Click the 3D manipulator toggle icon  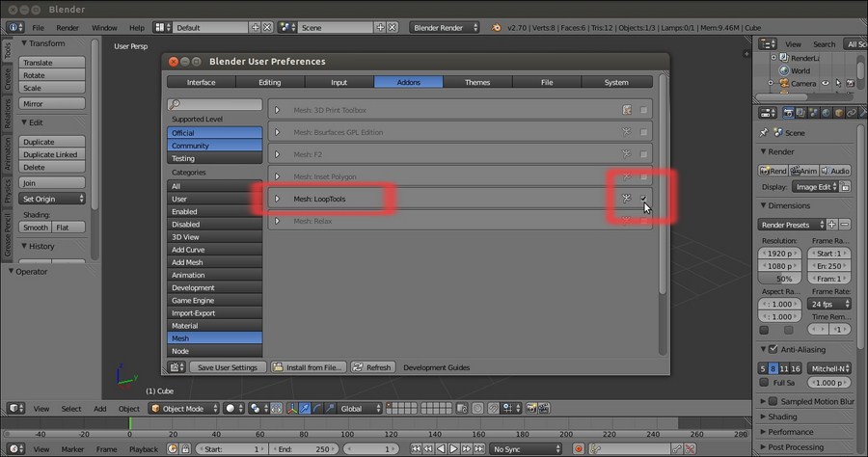pos(291,409)
